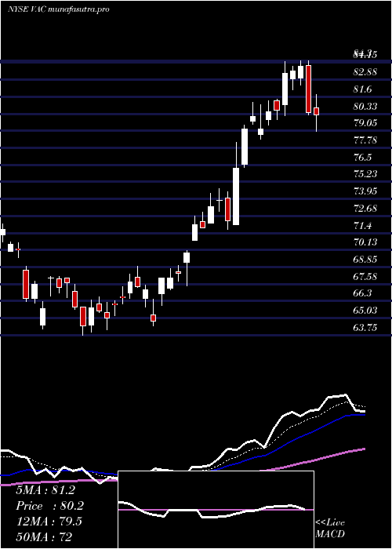Viewport: 392px width, 549px height.
Task: Click the 81.6 price axis label
Action: pos(362,89)
